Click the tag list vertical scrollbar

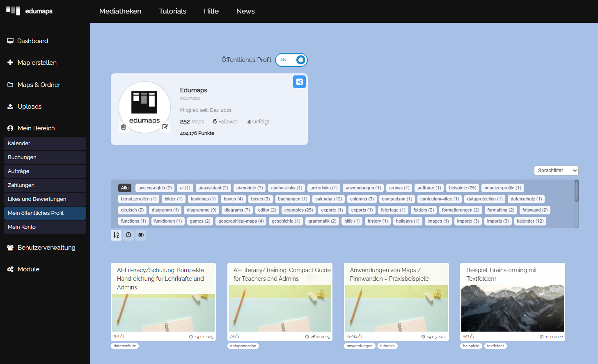[576, 191]
